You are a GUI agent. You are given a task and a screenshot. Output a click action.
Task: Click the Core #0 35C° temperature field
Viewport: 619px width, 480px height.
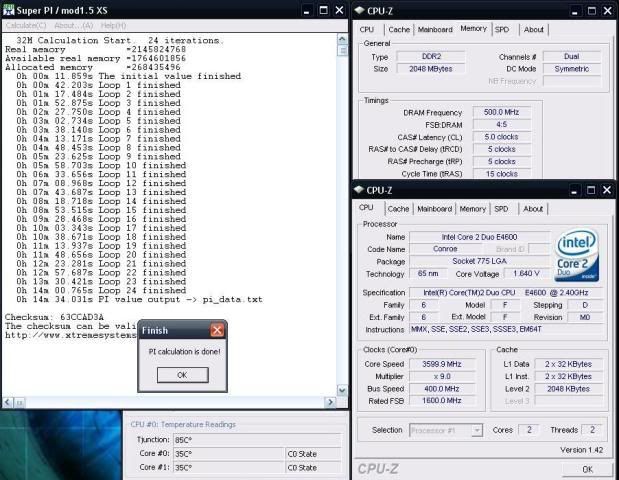tap(229, 454)
